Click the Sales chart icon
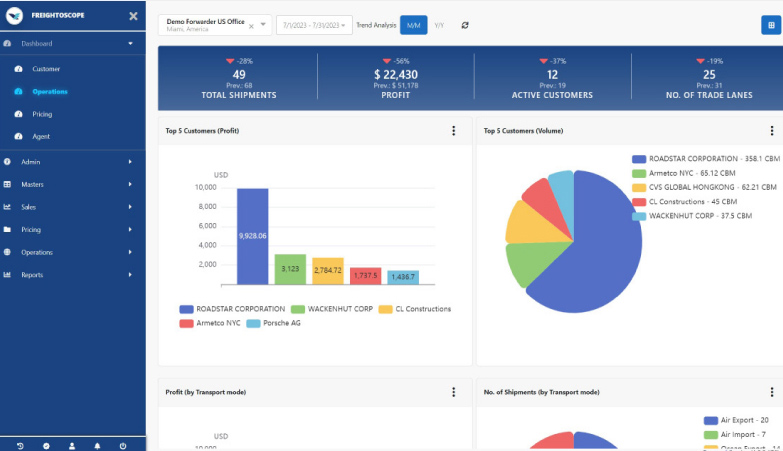783x451 pixels. point(7,207)
